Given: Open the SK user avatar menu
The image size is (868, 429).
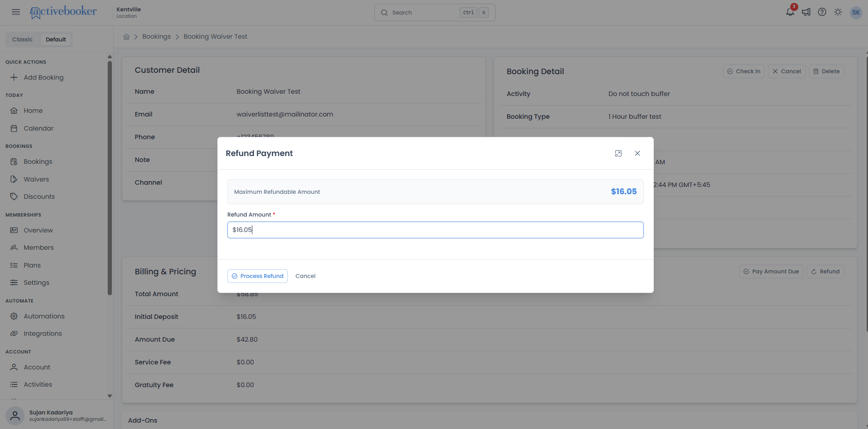Looking at the screenshot, I should tap(856, 12).
